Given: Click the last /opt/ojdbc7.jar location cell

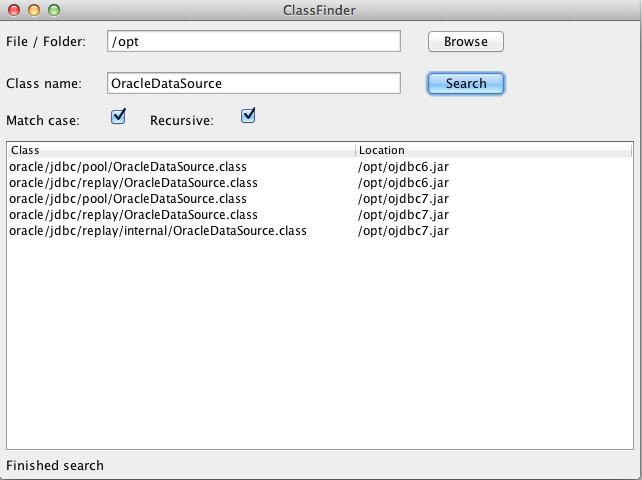Looking at the screenshot, I should pyautogui.click(x=403, y=231).
